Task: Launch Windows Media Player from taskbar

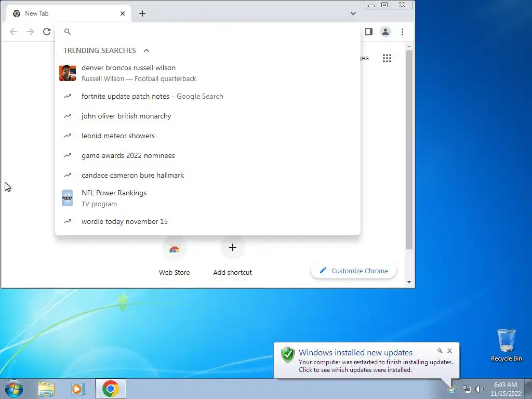Action: (78, 389)
